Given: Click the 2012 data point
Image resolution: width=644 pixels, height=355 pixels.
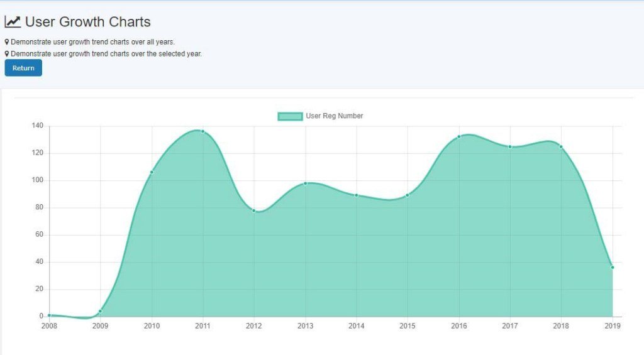Looking at the screenshot, I should [x=254, y=210].
